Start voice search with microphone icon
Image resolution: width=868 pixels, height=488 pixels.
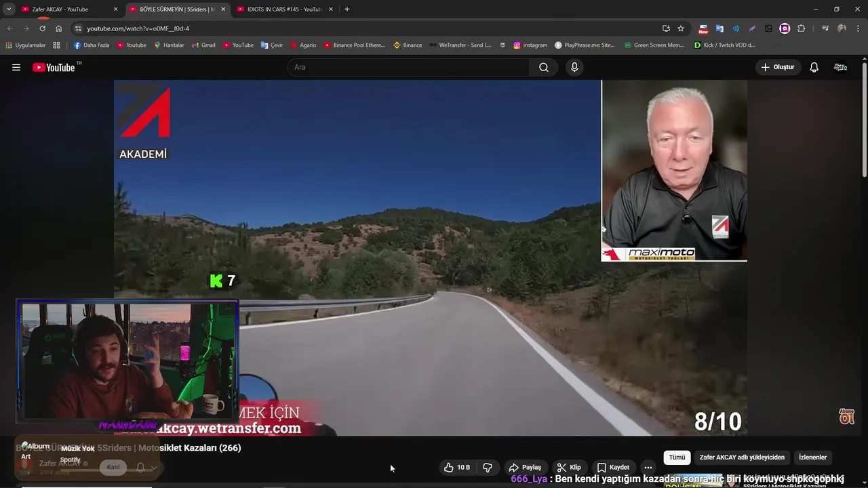574,67
